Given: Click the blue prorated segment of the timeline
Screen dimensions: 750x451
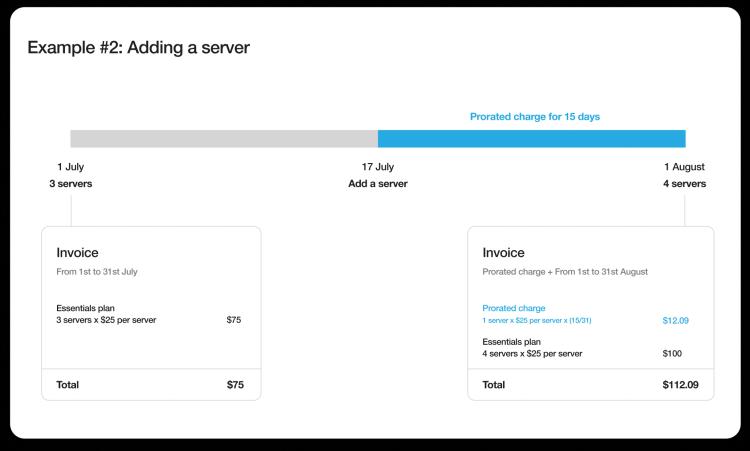Looking at the screenshot, I should click(531, 138).
